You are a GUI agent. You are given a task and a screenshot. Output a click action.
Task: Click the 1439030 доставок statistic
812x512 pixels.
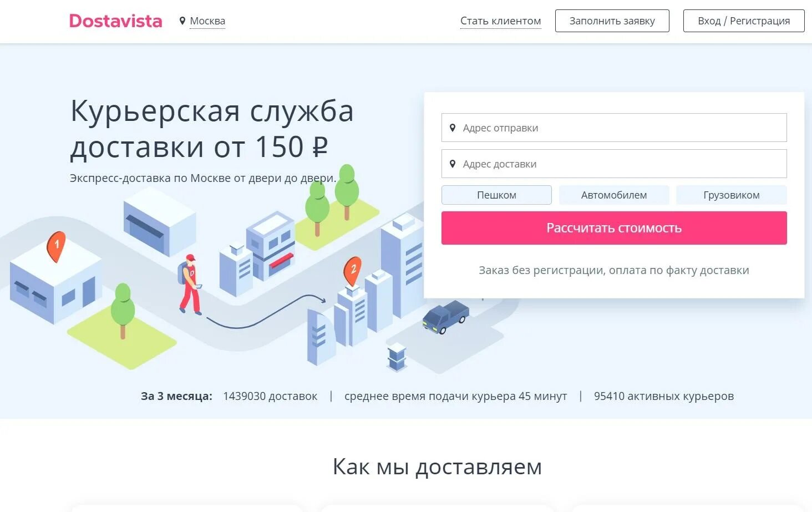[270, 396]
